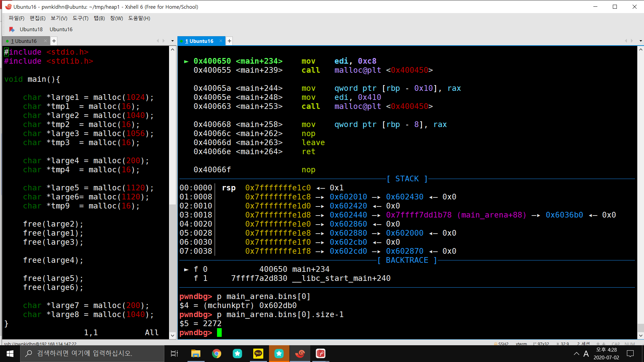Open the 편집(E) menu
This screenshot has height=362, width=644.
pyautogui.click(x=38, y=18)
